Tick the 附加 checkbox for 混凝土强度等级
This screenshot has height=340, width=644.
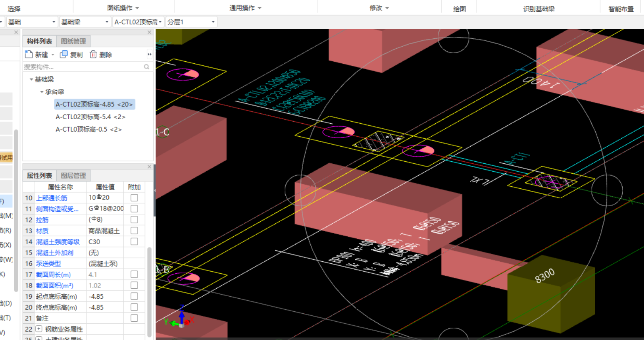pos(134,242)
